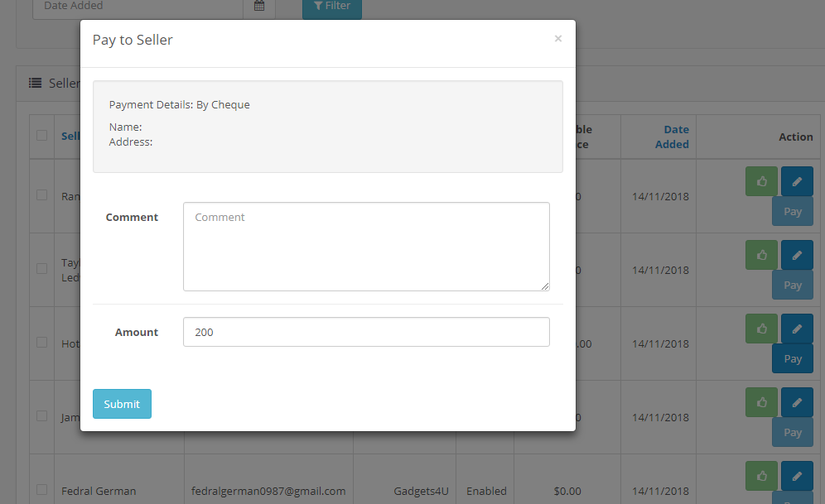
Task: Click the edit pencil icon in third row
Action: point(797,329)
